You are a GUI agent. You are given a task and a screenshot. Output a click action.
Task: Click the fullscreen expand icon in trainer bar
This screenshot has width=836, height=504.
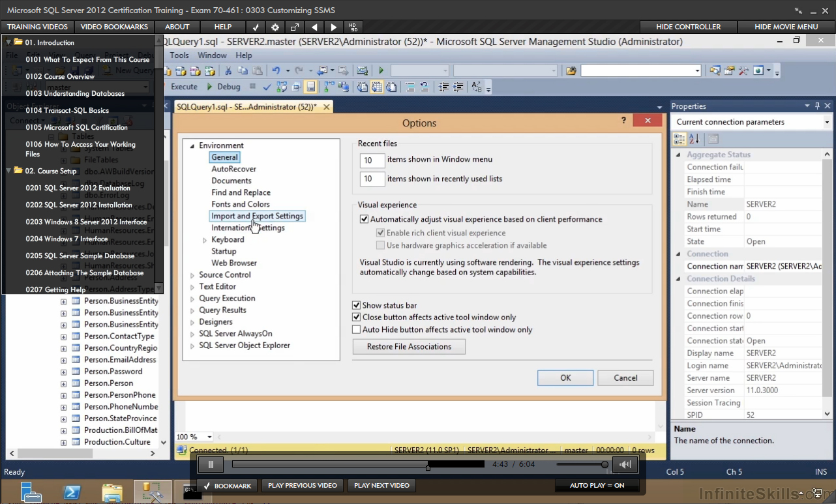[295, 27]
